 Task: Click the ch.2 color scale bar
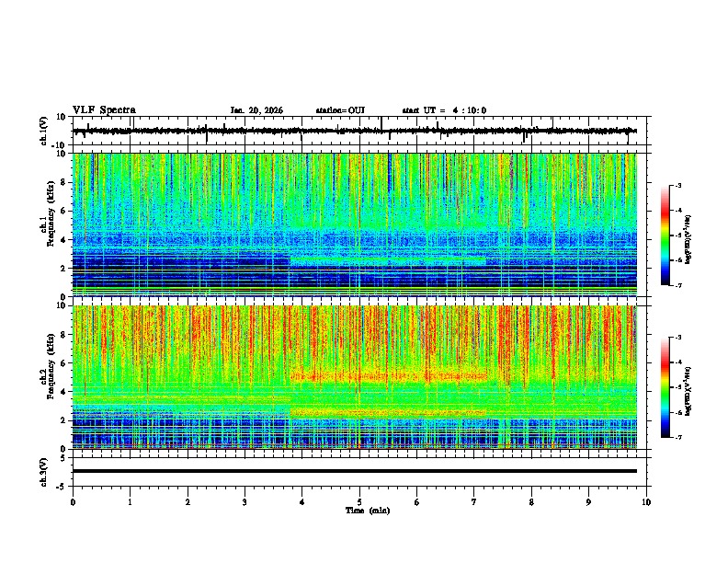point(665,387)
